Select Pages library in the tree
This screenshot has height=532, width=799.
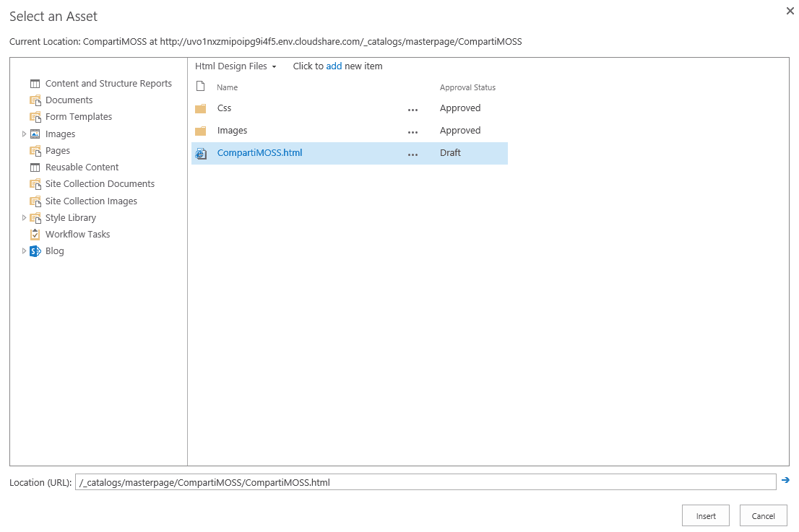[58, 151]
